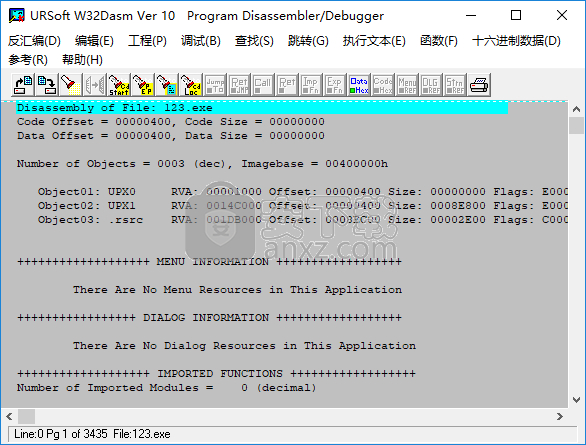Open the 函数(F) menu
The width and height of the screenshot is (586, 445).
[x=439, y=41]
